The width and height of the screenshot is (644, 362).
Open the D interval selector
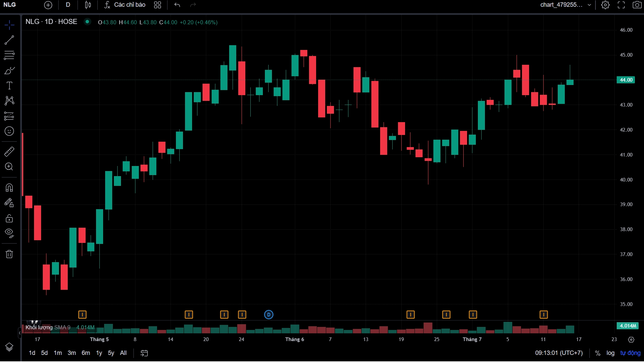coord(68,5)
